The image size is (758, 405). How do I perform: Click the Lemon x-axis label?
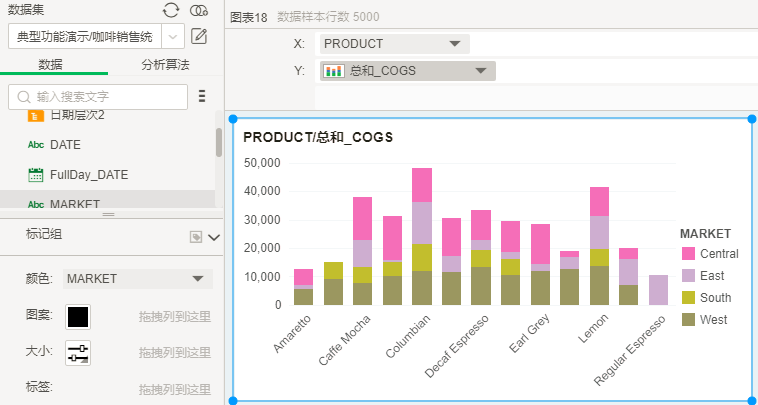click(x=593, y=328)
